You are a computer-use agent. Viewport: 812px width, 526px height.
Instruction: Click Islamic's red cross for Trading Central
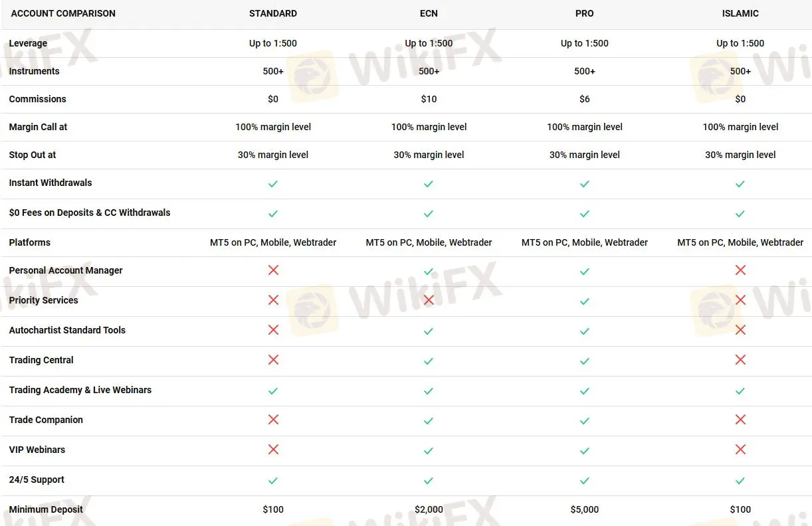pyautogui.click(x=740, y=360)
